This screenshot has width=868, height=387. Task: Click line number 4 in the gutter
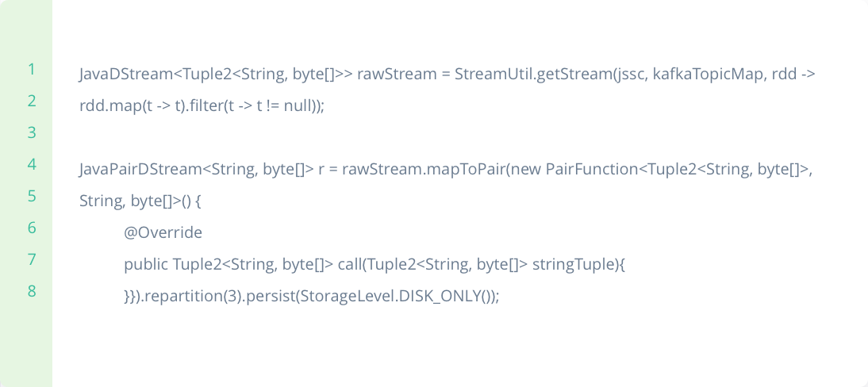tap(32, 164)
